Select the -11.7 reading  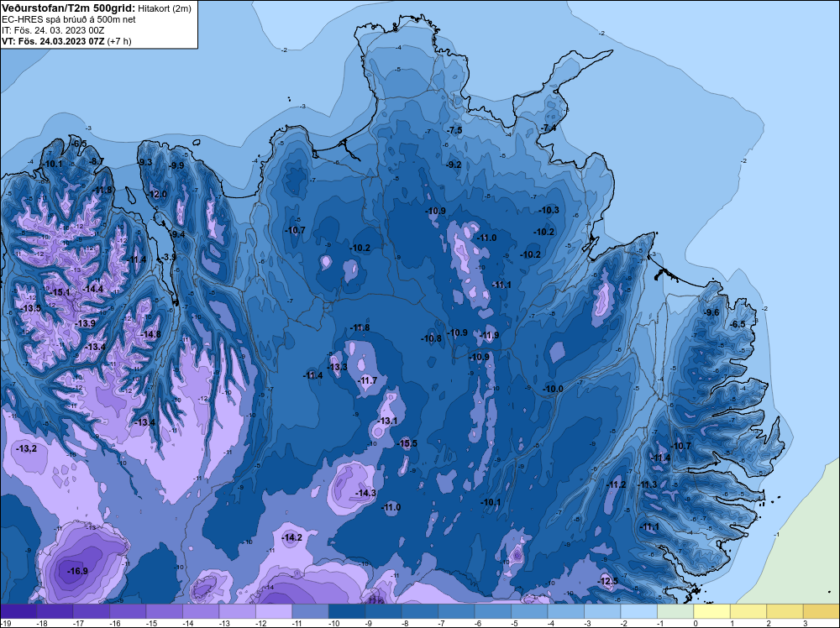tap(368, 380)
